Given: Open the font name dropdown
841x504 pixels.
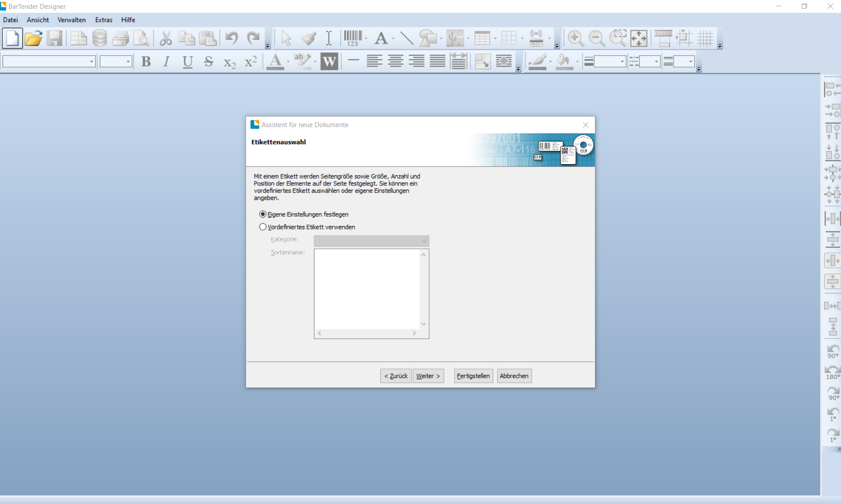Looking at the screenshot, I should click(x=92, y=62).
